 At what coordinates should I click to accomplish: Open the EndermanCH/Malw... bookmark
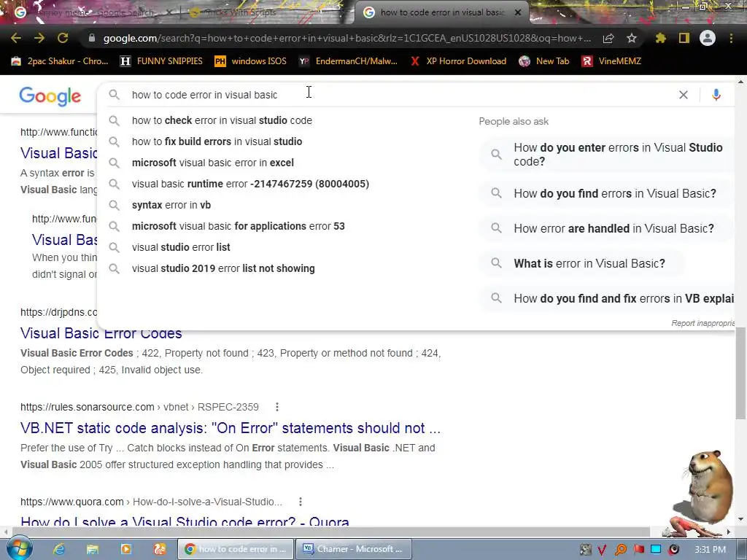pyautogui.click(x=348, y=61)
